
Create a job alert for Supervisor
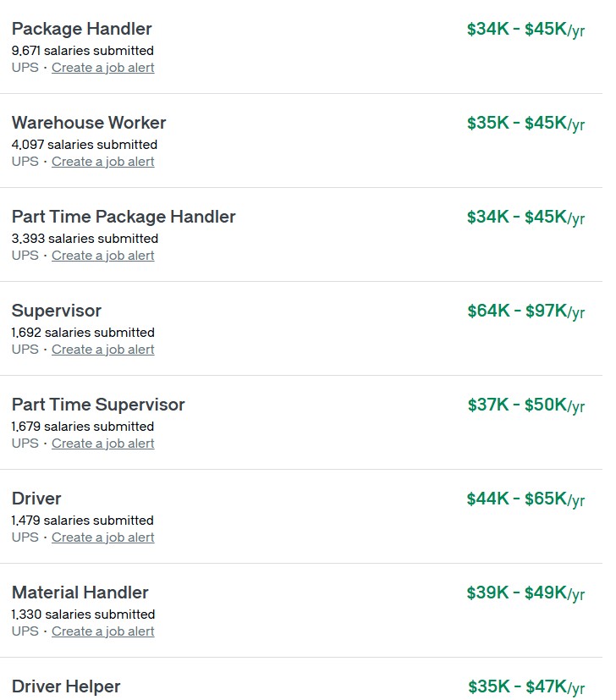(102, 350)
